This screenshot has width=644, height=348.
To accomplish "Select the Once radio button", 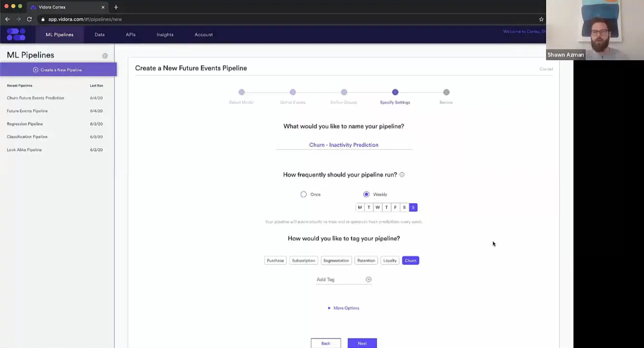I will coord(304,194).
